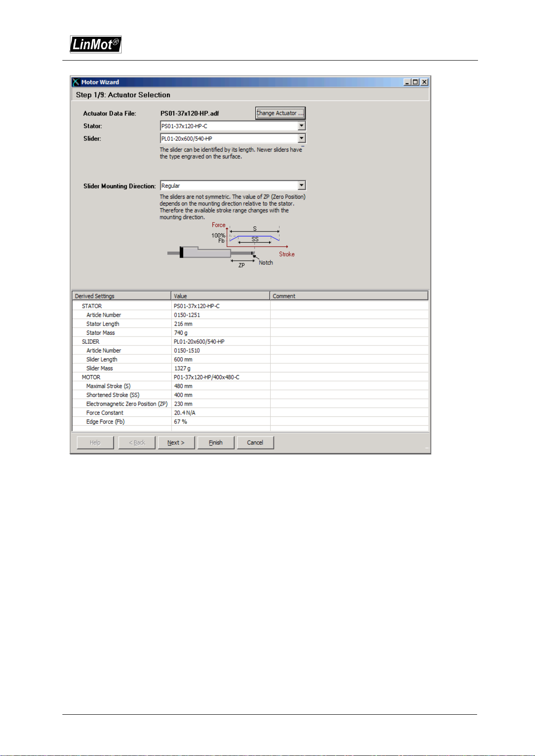Click the value 480 mm
The image size is (535, 756).
(x=183, y=386)
